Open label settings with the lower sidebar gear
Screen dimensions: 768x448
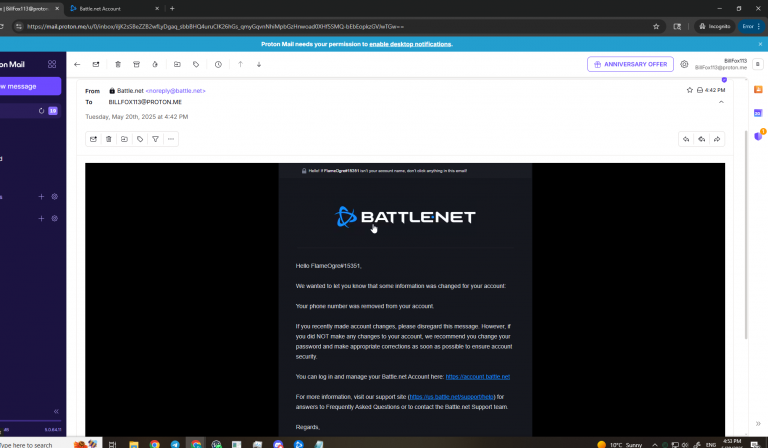[x=54, y=218]
